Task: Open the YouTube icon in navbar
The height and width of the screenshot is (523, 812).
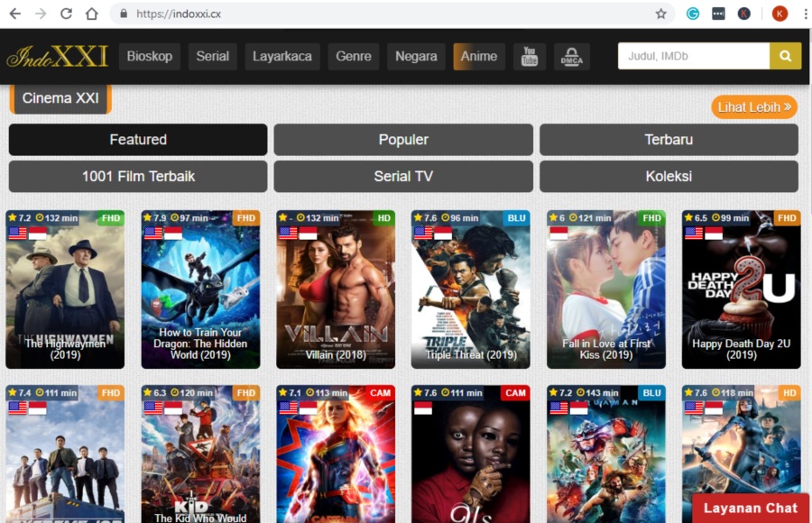Action: tap(530, 57)
